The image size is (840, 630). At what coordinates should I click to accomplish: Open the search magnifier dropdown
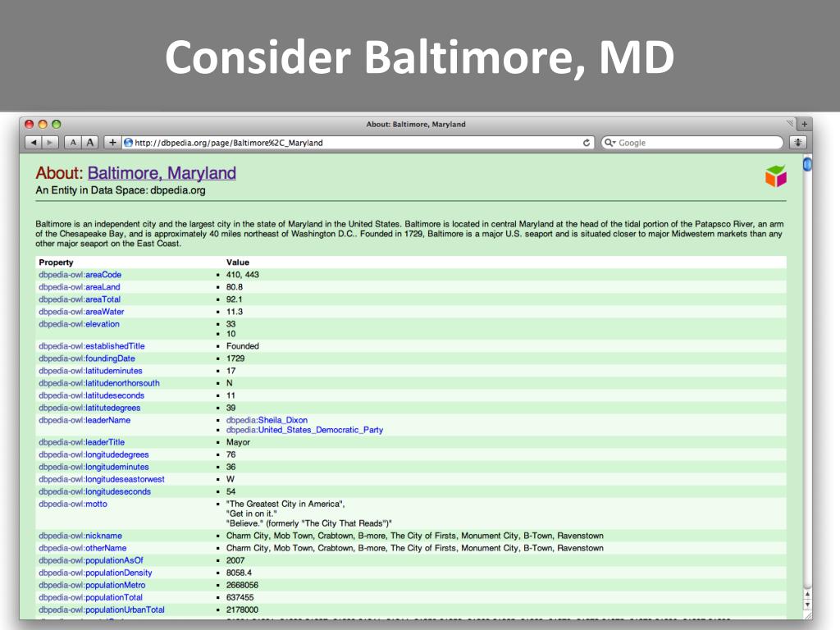[609, 143]
